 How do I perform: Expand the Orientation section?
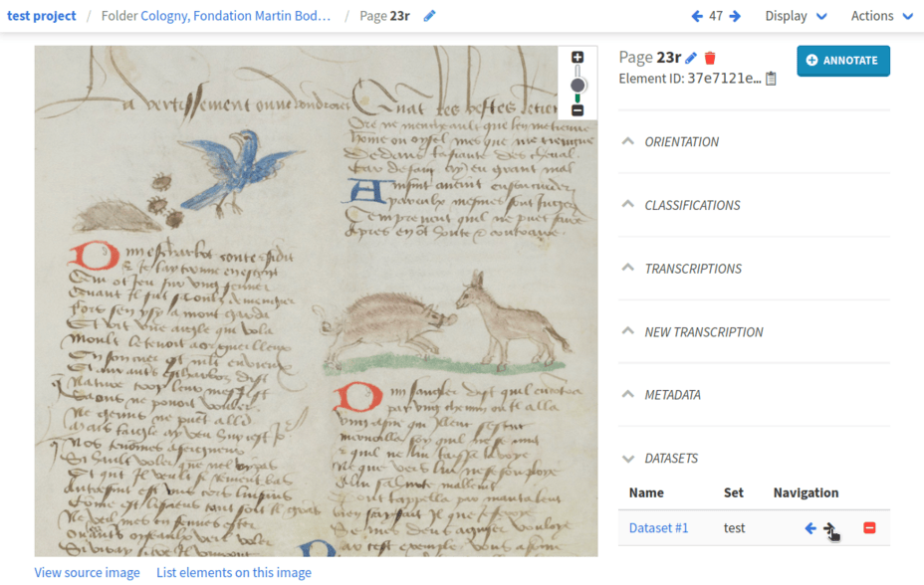pos(682,142)
